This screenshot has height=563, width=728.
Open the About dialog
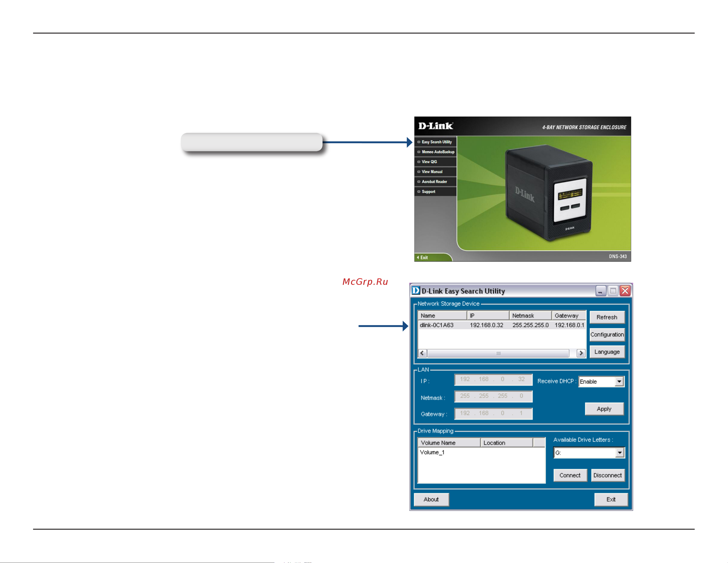coord(431,499)
